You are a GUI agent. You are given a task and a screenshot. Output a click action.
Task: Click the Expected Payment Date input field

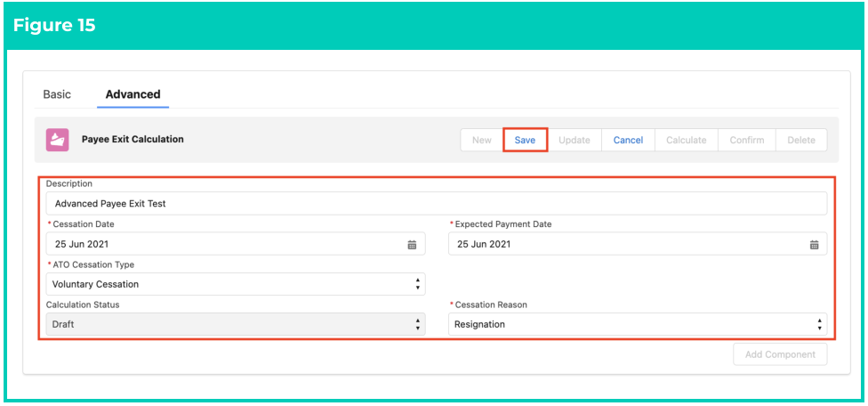pos(638,244)
